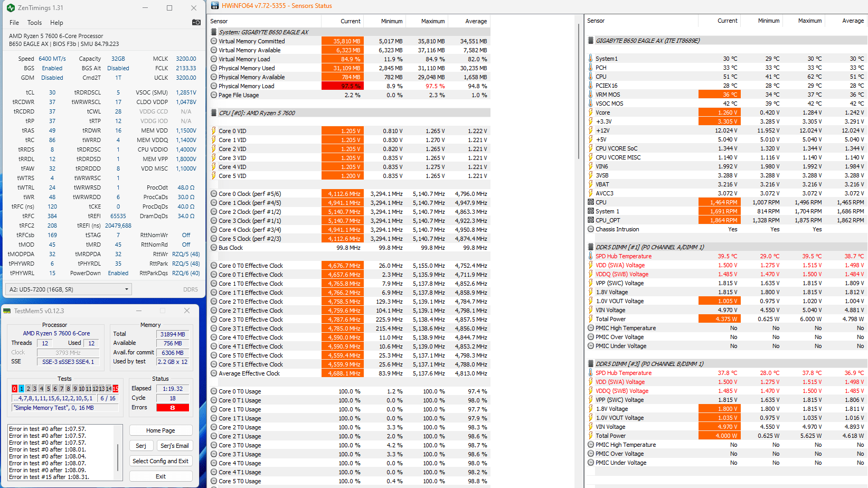Select the 'Error in test #15 after 1:08.31.' log line
This screenshot has width=868, height=488.
click(x=49, y=477)
